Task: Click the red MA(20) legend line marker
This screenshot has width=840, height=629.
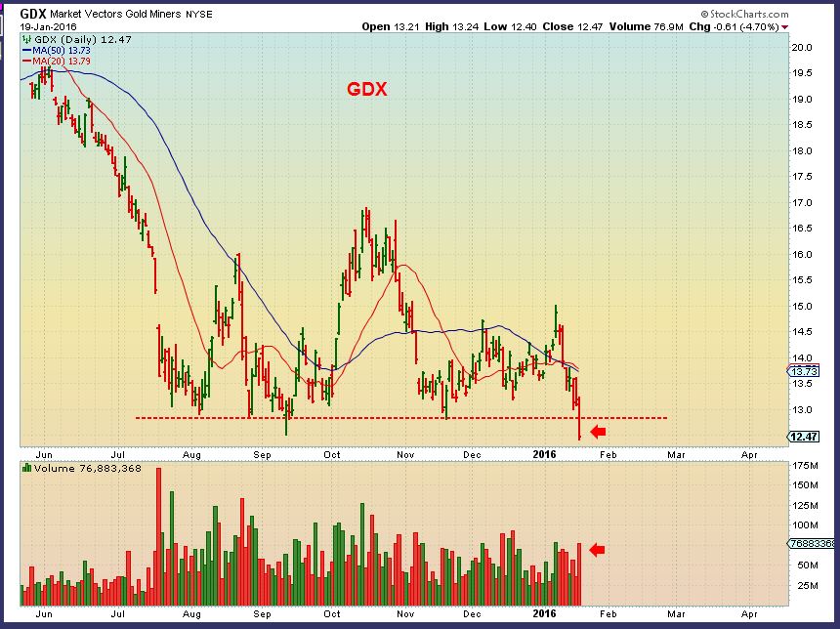Action: pyautogui.click(x=26, y=62)
